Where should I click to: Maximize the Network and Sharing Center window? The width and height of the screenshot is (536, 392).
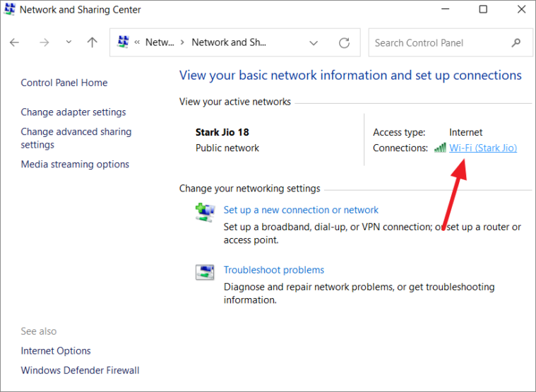tap(483, 9)
